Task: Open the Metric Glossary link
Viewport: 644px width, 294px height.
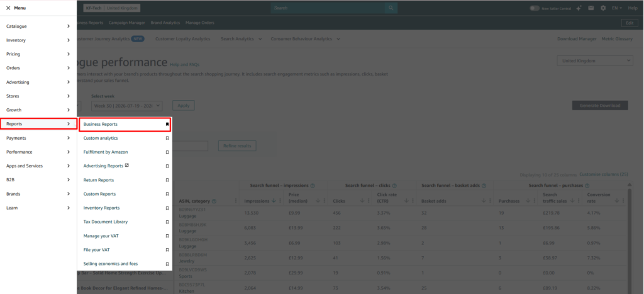Action: pyautogui.click(x=617, y=38)
